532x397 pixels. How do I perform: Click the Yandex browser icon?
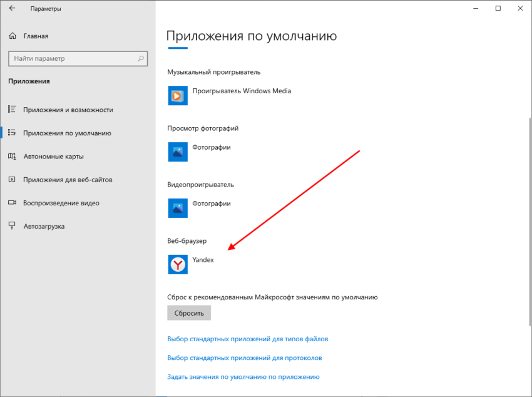click(x=178, y=264)
